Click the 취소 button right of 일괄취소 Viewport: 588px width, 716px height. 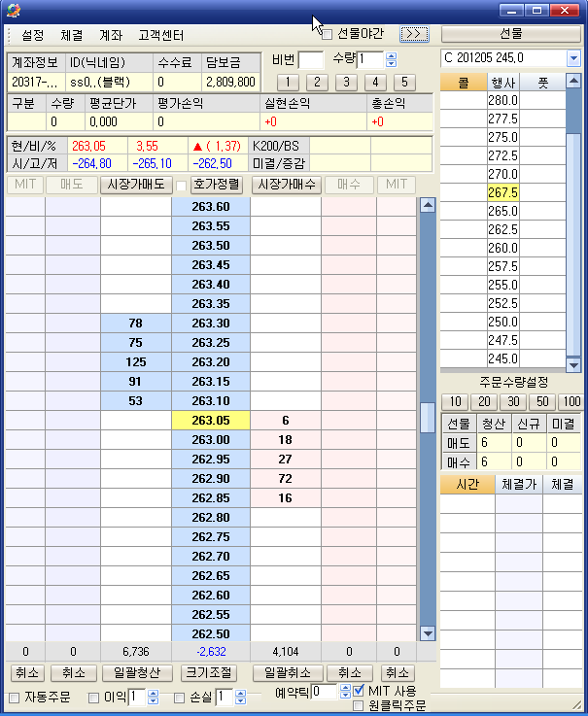[x=350, y=672]
